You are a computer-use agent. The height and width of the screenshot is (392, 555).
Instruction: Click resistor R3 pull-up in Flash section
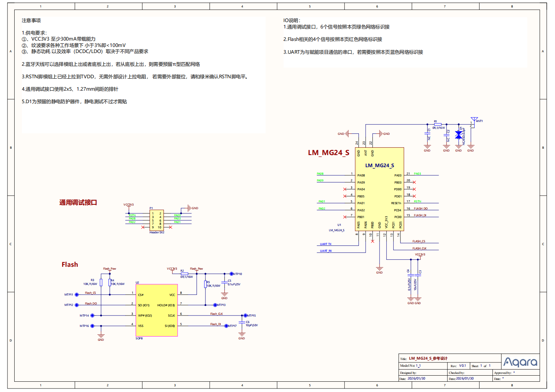(x=101, y=282)
